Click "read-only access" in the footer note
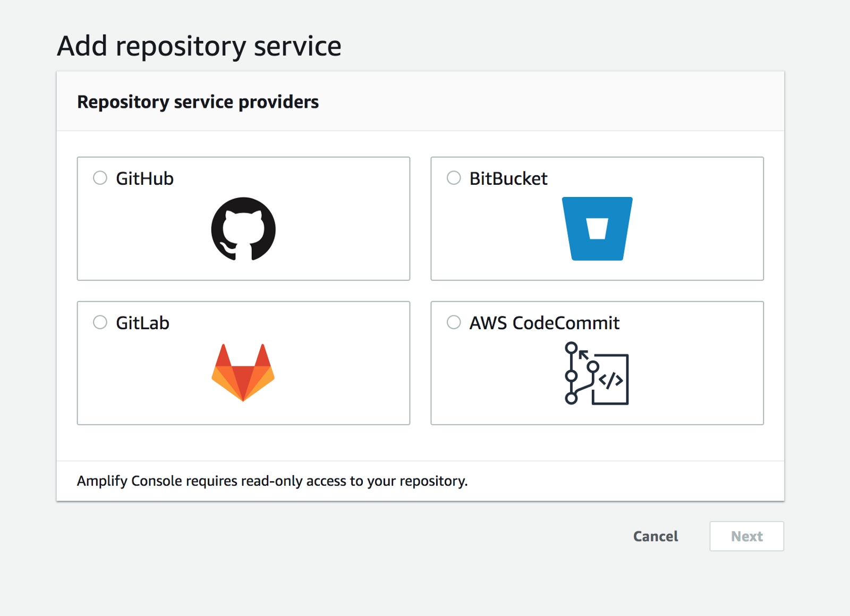The height and width of the screenshot is (616, 850). tap(292, 481)
